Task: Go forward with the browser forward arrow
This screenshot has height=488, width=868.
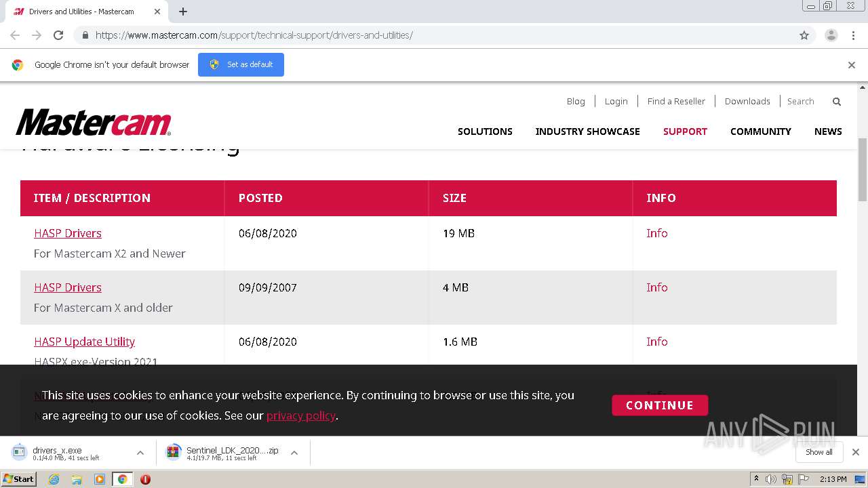Action: pyautogui.click(x=37, y=35)
